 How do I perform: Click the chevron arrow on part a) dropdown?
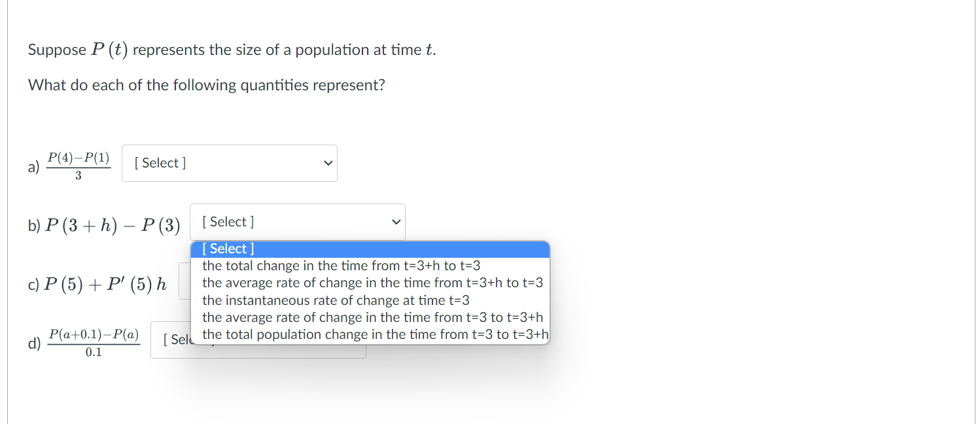point(328,163)
